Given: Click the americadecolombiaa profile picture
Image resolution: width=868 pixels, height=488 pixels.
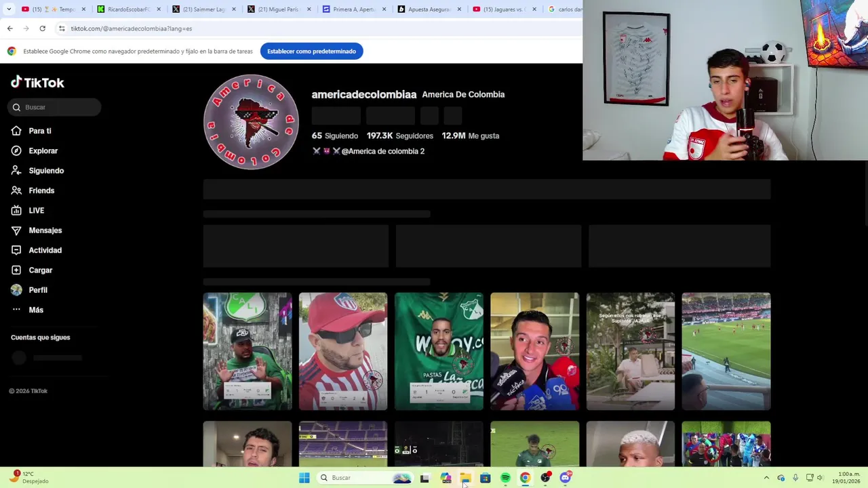Looking at the screenshot, I should tap(251, 122).
